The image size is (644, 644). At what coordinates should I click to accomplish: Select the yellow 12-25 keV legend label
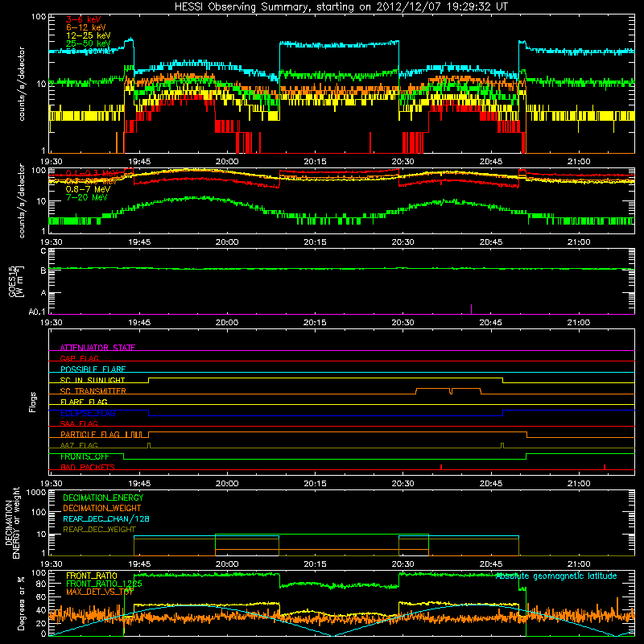(x=88, y=35)
